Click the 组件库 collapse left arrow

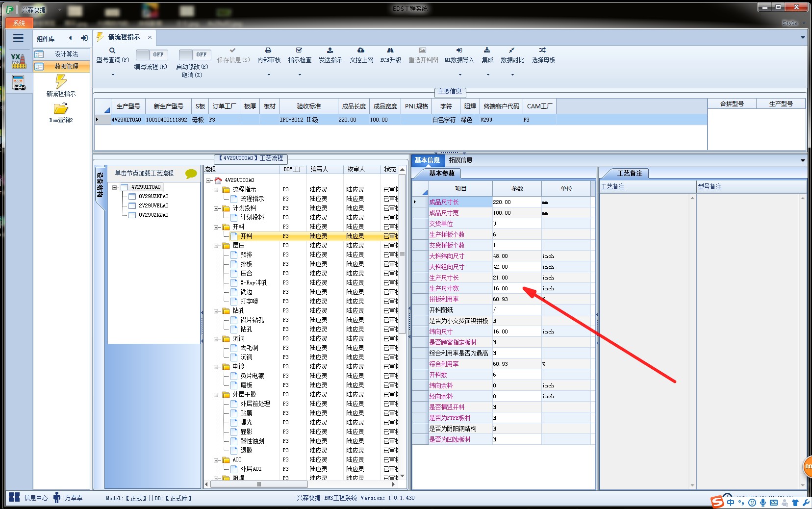pos(70,38)
